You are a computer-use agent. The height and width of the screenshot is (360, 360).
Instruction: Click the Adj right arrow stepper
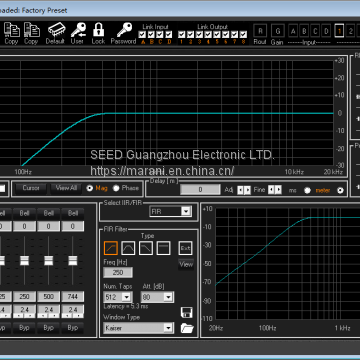(x=247, y=190)
